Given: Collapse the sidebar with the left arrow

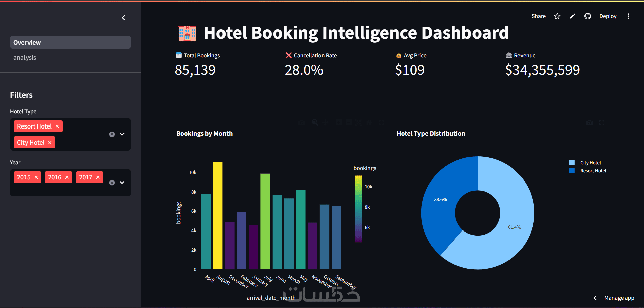Looking at the screenshot, I should (123, 18).
